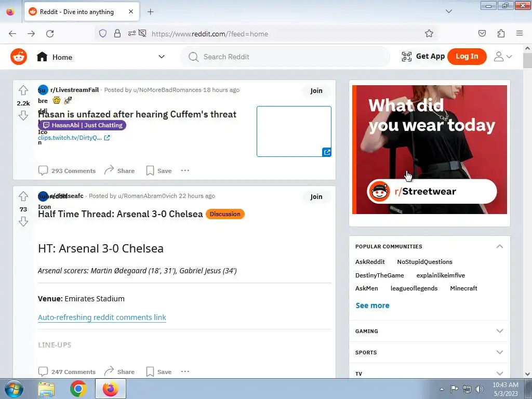Expand the Sports communities section
The image size is (532, 399).
pyautogui.click(x=429, y=353)
